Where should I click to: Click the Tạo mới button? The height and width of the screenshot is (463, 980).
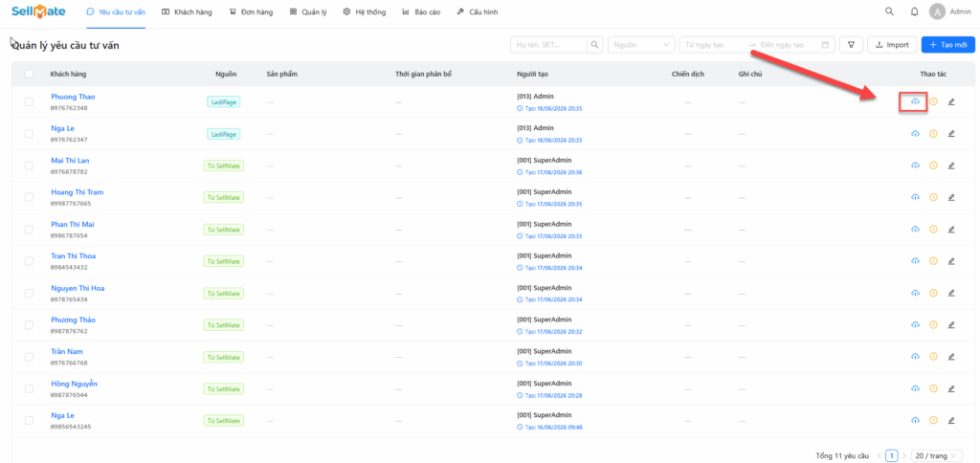click(948, 45)
